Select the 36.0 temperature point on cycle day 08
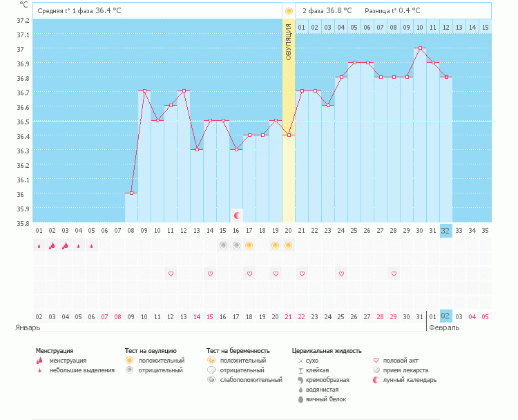The width and height of the screenshot is (518, 420). tap(131, 193)
